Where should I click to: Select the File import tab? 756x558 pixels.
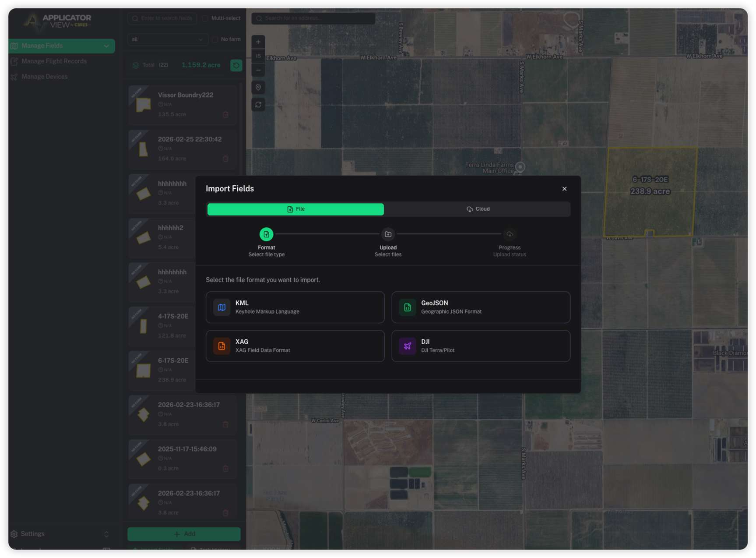pos(295,209)
